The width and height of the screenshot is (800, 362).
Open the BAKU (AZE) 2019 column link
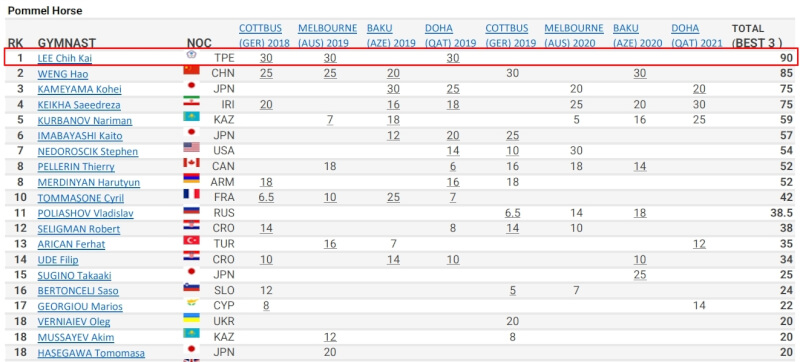coord(391,36)
